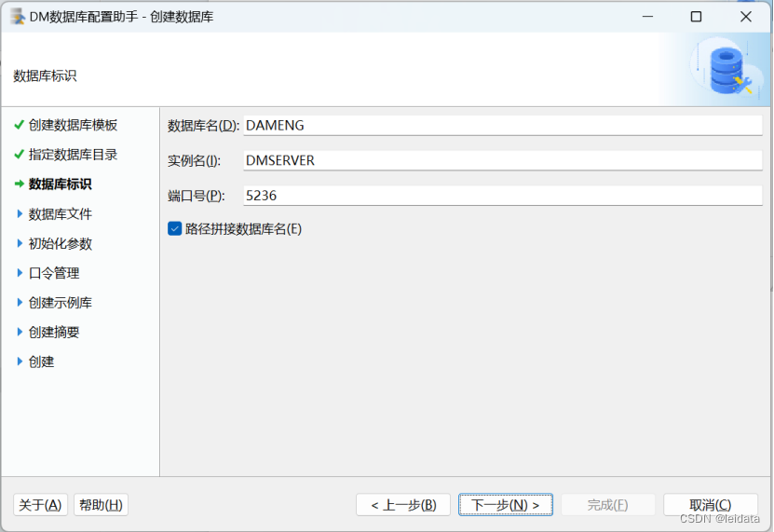Proceed with 下一步(N) > button
774x532 pixels.
tap(506, 505)
